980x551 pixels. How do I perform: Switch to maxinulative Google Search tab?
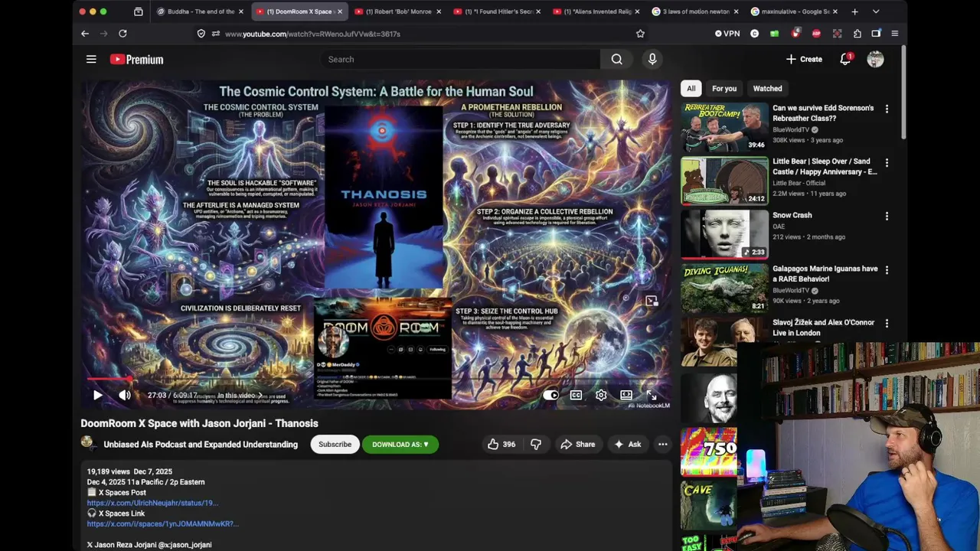792,11
